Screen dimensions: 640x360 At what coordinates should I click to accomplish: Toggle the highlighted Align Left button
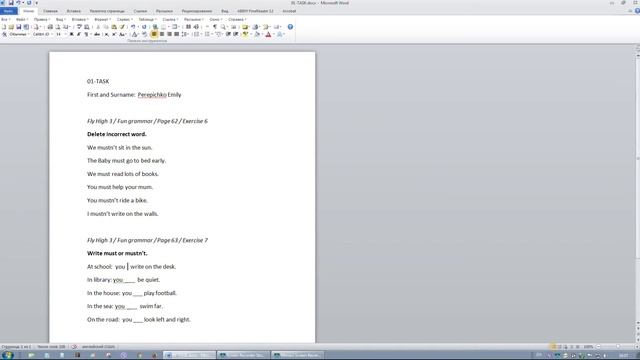[154, 34]
